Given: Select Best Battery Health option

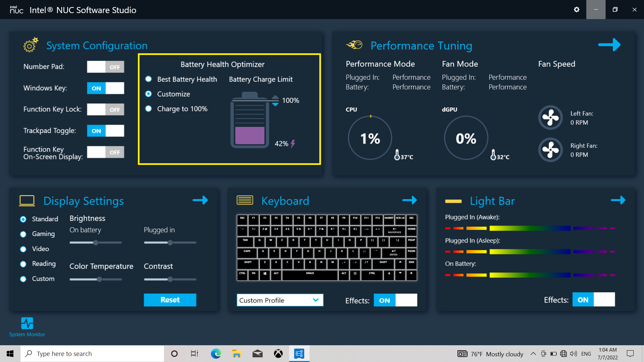Looking at the screenshot, I should coord(148,79).
